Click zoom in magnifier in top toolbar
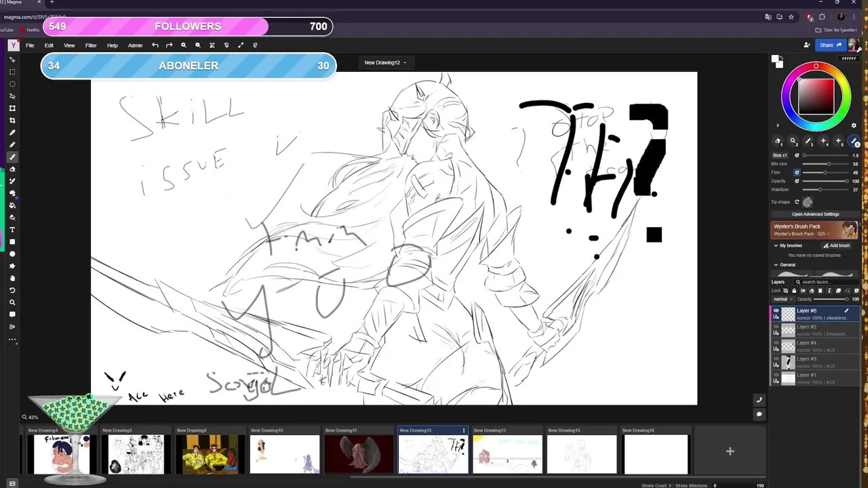868x488 pixels. pyautogui.click(x=184, y=45)
